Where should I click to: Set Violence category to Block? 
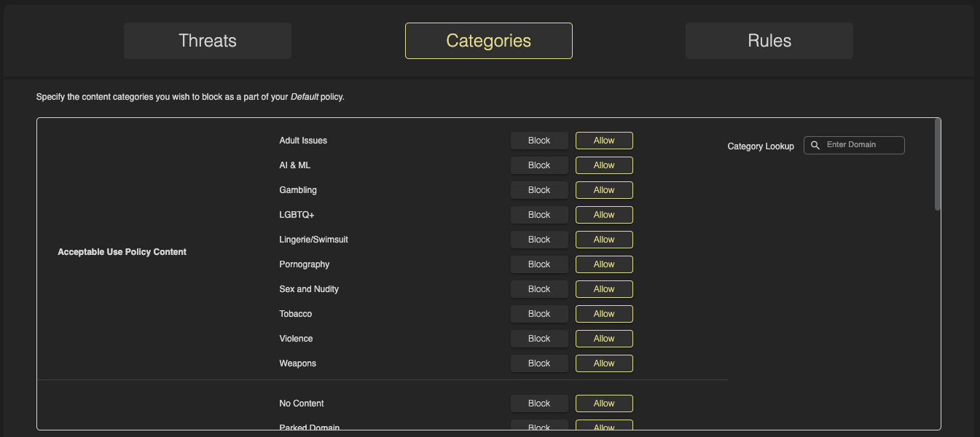[538, 339]
